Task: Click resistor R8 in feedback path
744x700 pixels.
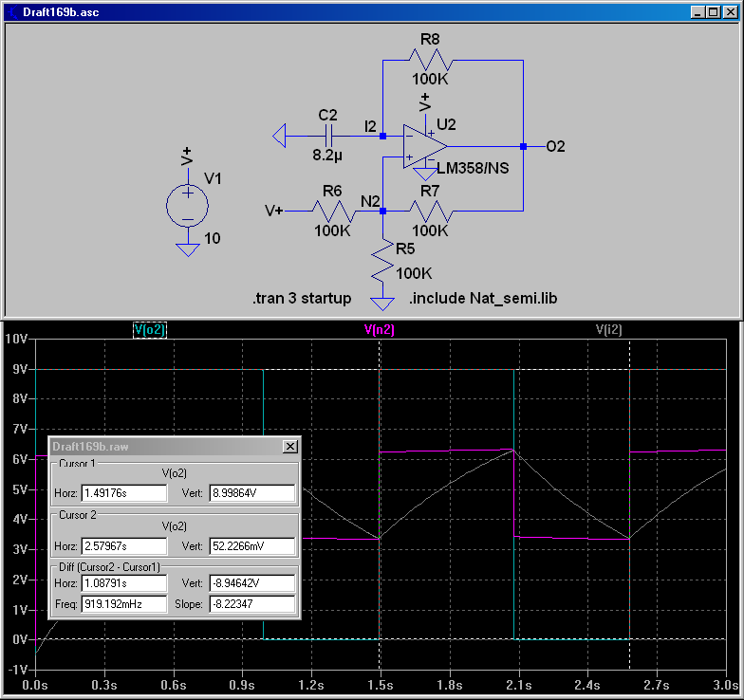Action: 431,61
